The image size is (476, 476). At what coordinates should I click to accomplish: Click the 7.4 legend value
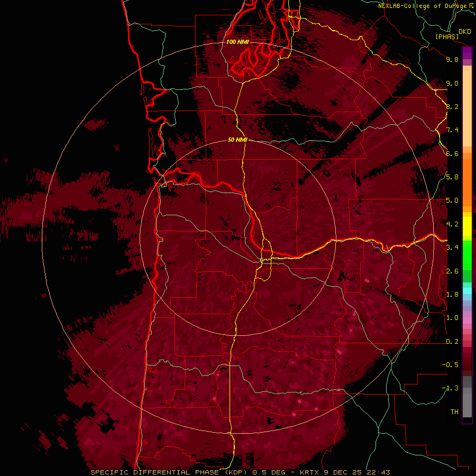point(452,130)
